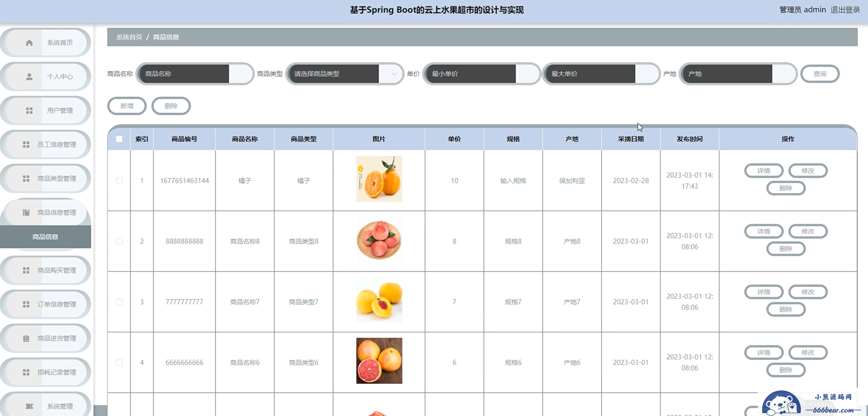Click 修改 for the 商品名称7 row

click(x=808, y=292)
